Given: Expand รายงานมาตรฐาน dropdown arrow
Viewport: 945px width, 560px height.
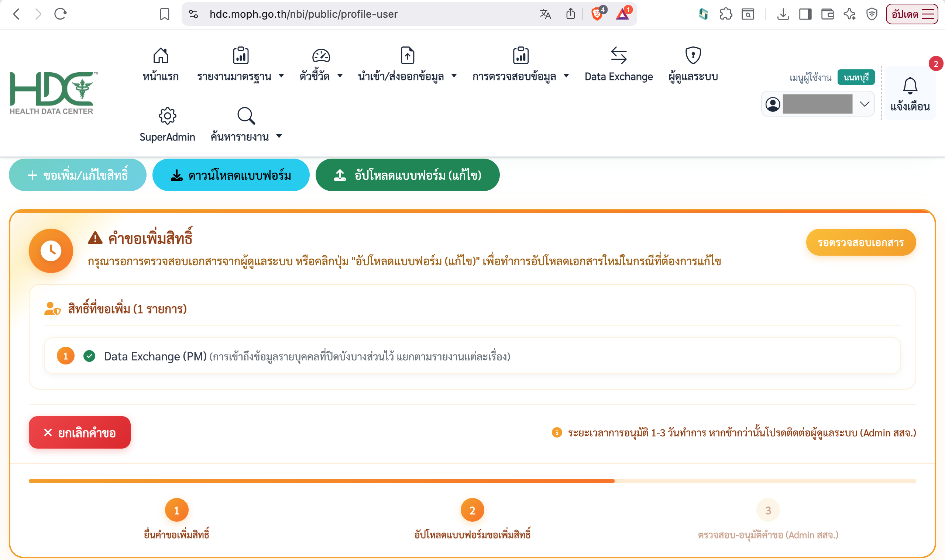Looking at the screenshot, I should click(281, 76).
